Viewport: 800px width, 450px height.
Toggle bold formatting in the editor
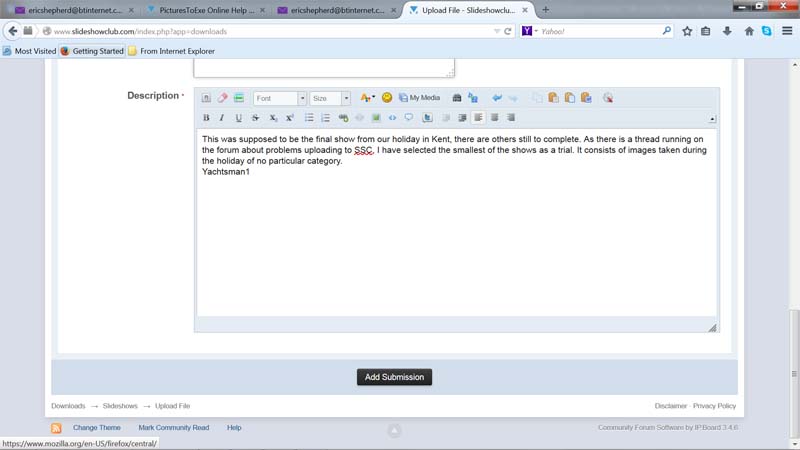coord(206,118)
